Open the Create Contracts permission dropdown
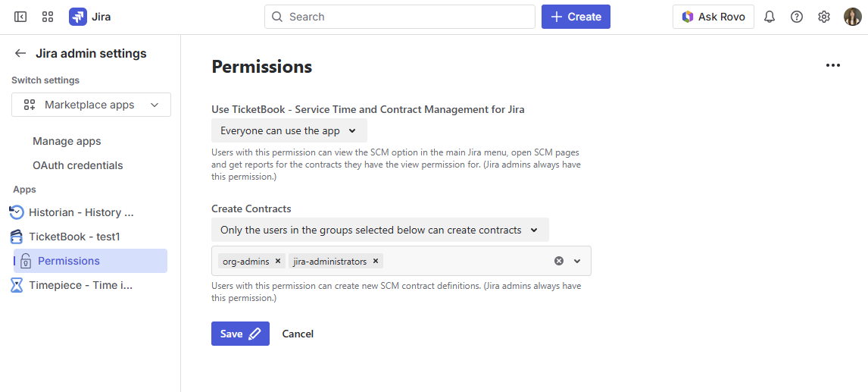This screenshot has width=868, height=392. [379, 230]
